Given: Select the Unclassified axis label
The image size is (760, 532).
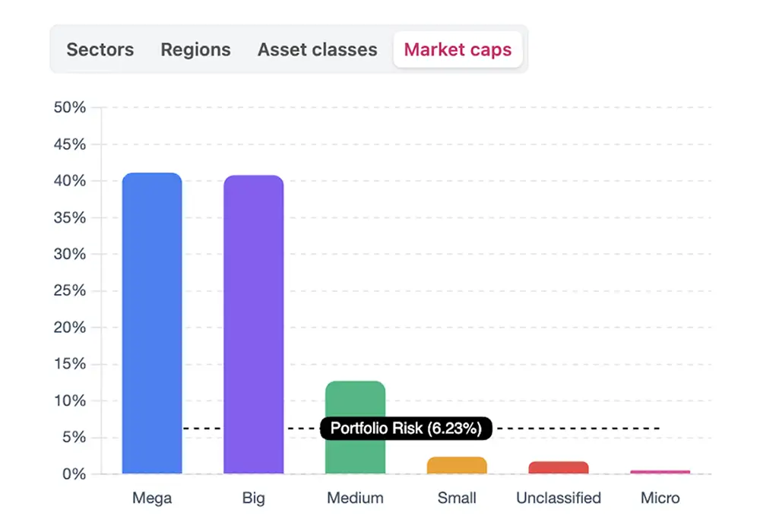Looking at the screenshot, I should pyautogui.click(x=559, y=498).
